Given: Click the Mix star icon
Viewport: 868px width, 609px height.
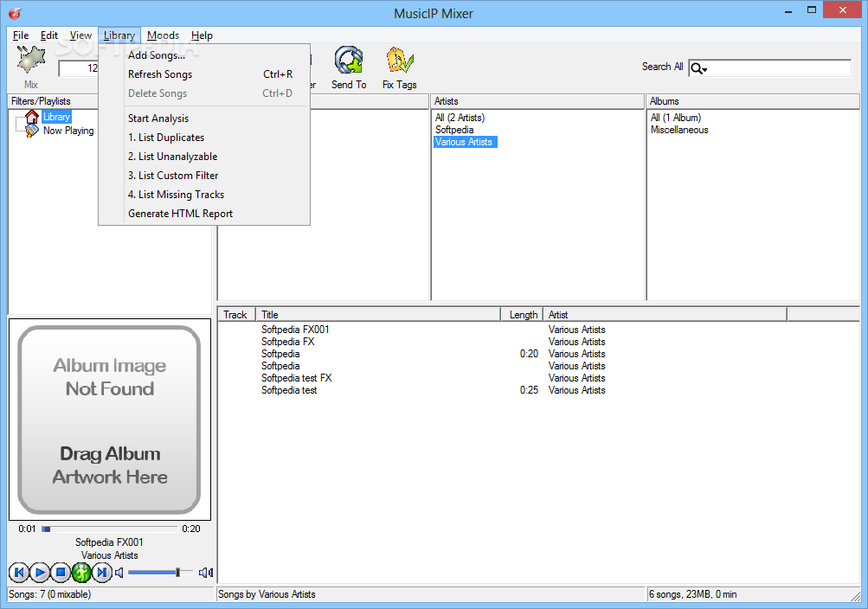Looking at the screenshot, I should point(30,60).
